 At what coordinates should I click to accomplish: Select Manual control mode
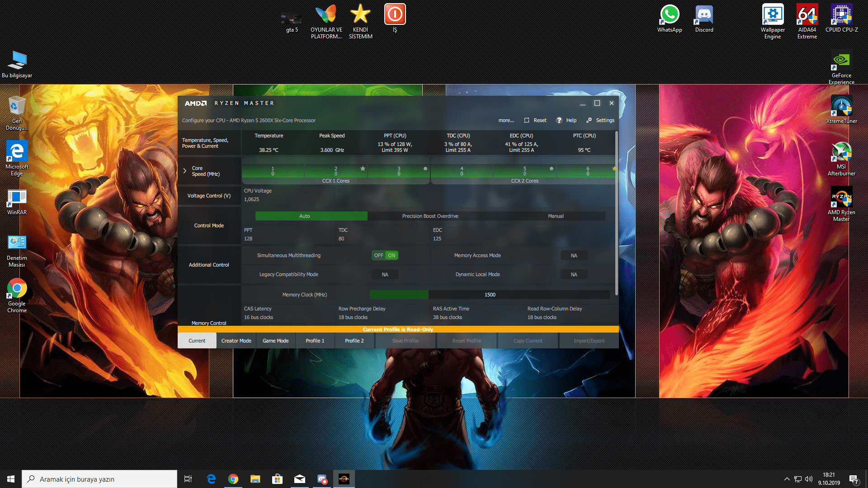click(556, 216)
